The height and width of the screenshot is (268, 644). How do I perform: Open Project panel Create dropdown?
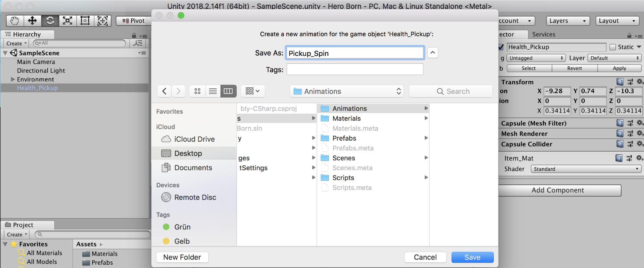(x=17, y=235)
